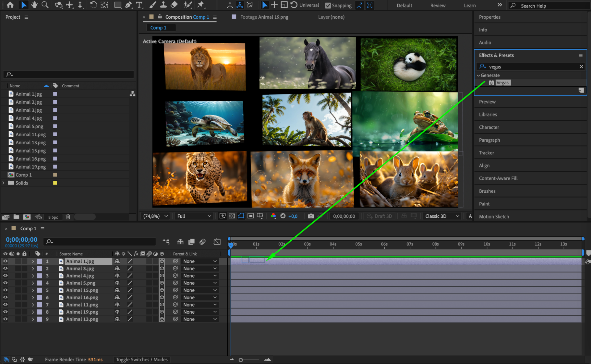
Task: Uncheck the Snapping checkbox
Action: pyautogui.click(x=328, y=5)
